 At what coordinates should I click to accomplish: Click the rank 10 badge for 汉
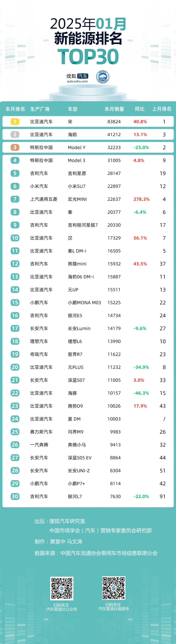click(x=15, y=238)
